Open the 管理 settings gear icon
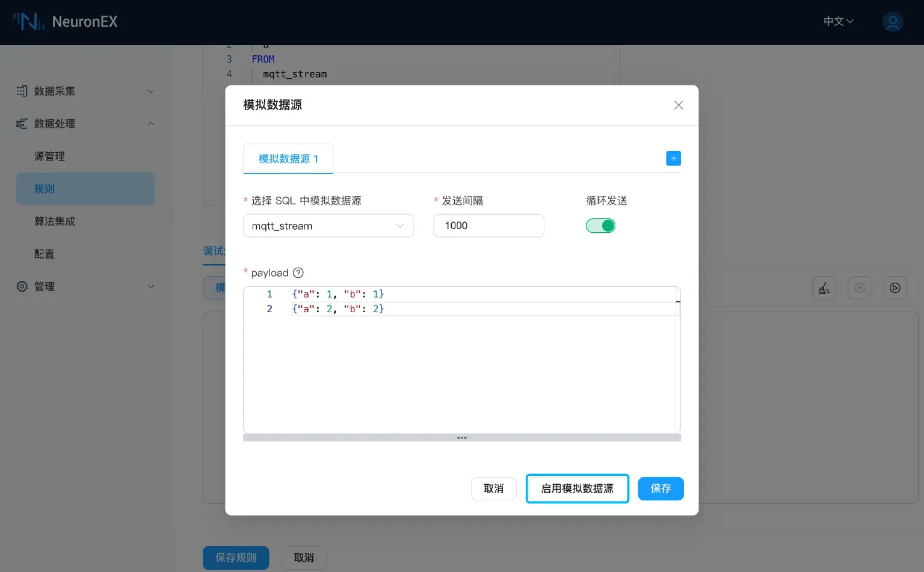This screenshot has height=572, width=924. coord(22,286)
